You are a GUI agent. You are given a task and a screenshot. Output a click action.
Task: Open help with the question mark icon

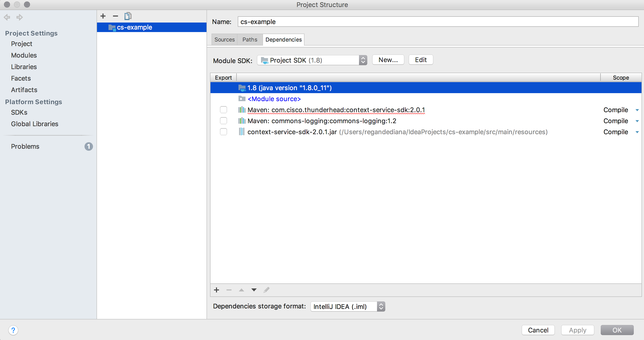13,330
